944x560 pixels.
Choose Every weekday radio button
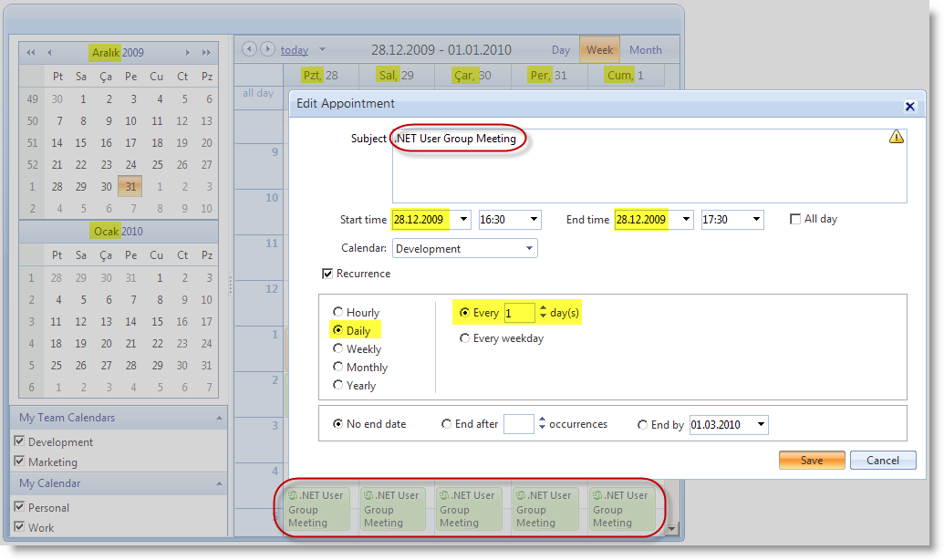464,338
